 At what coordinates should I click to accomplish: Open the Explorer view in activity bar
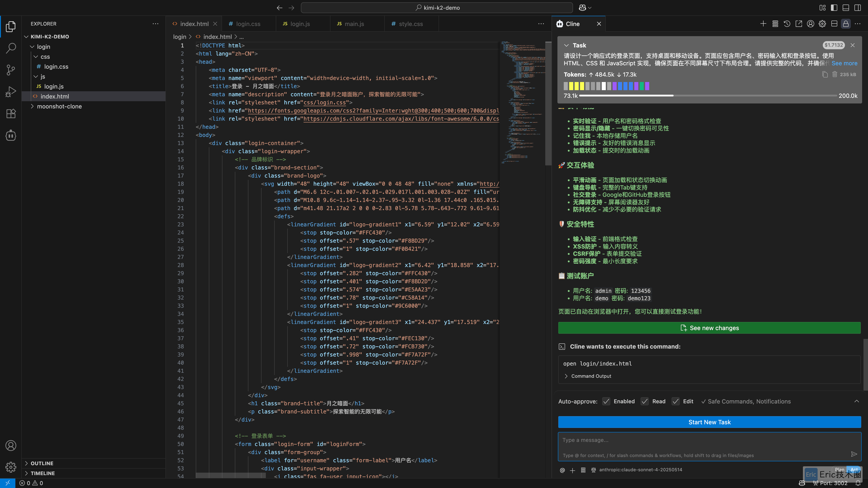click(11, 27)
